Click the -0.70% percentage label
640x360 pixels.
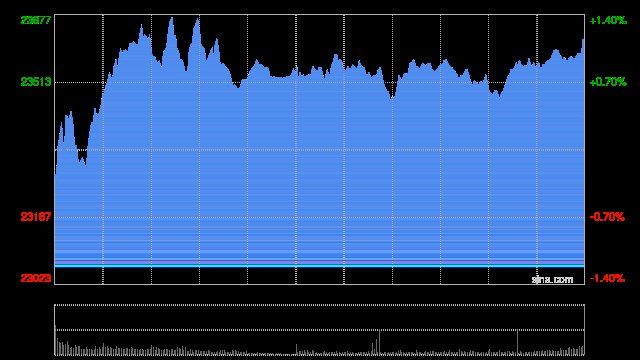click(x=607, y=217)
